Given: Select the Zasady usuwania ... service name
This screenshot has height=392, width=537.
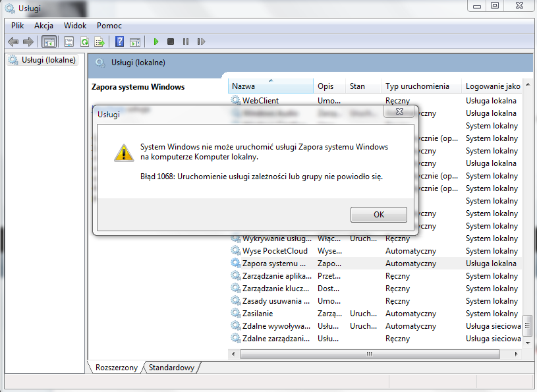Looking at the screenshot, I should pyautogui.click(x=275, y=301).
